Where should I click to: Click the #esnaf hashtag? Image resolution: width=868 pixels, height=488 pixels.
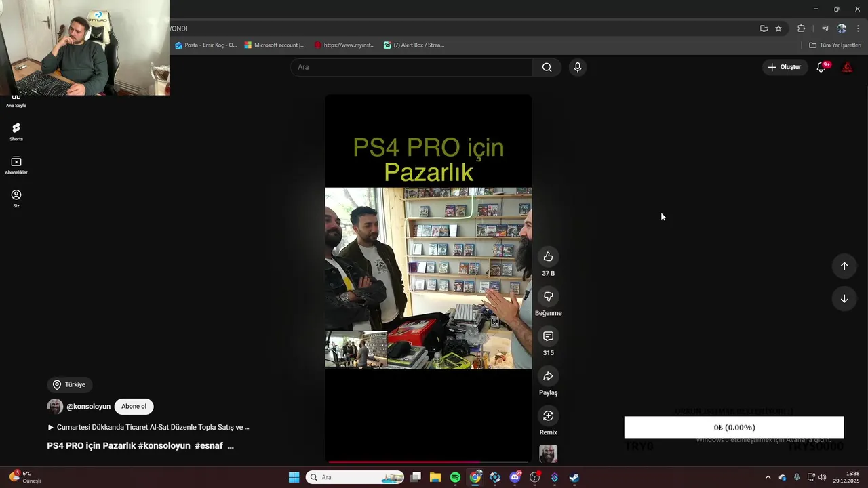(209, 446)
